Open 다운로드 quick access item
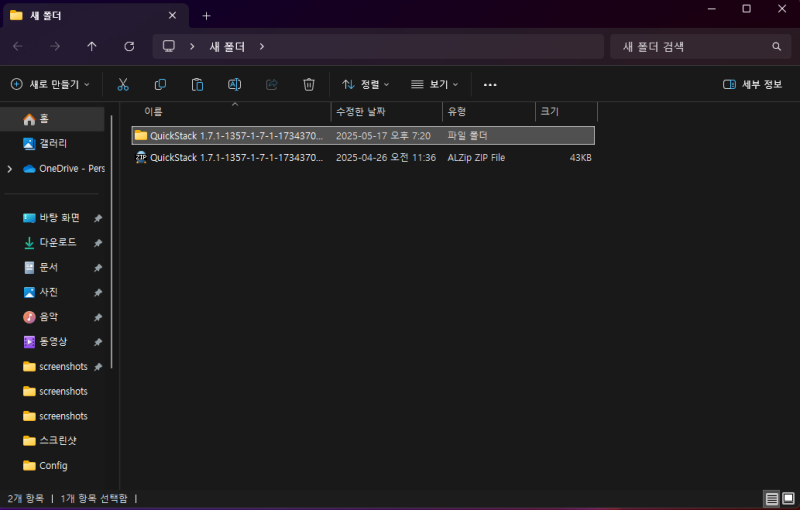 tap(50, 243)
